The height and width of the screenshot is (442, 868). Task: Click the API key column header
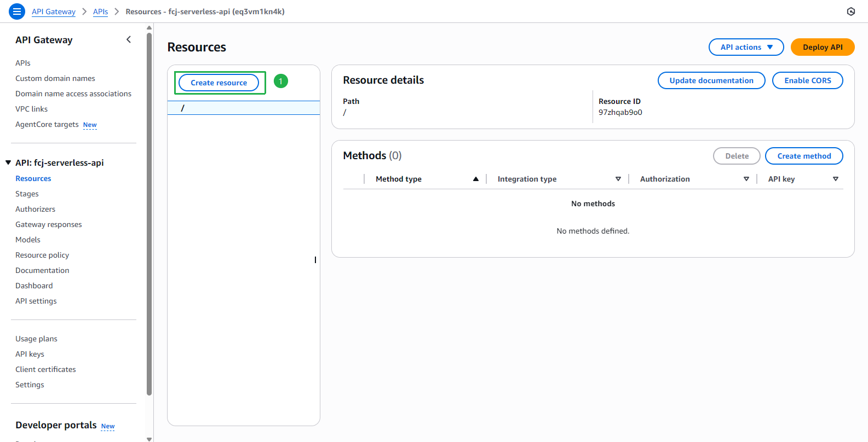[781, 179]
